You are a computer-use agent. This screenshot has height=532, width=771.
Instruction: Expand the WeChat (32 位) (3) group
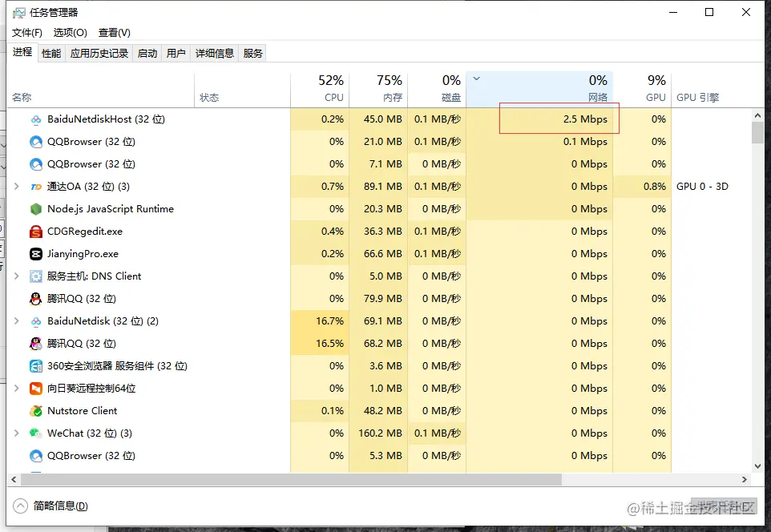[16, 433]
